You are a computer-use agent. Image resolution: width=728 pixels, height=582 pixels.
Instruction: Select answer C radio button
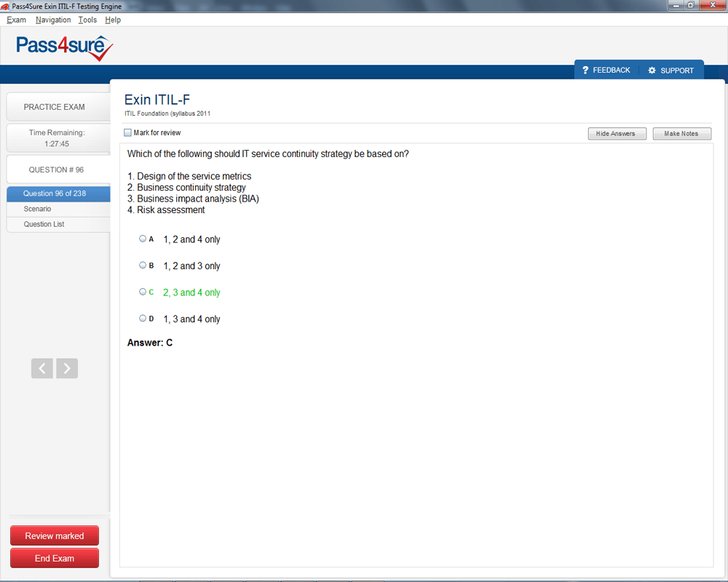pyautogui.click(x=143, y=292)
